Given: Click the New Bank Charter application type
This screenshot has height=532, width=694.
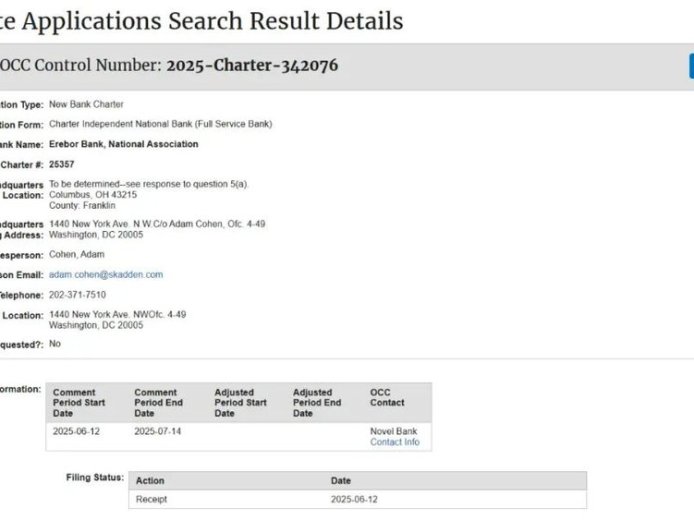Looking at the screenshot, I should tap(86, 104).
